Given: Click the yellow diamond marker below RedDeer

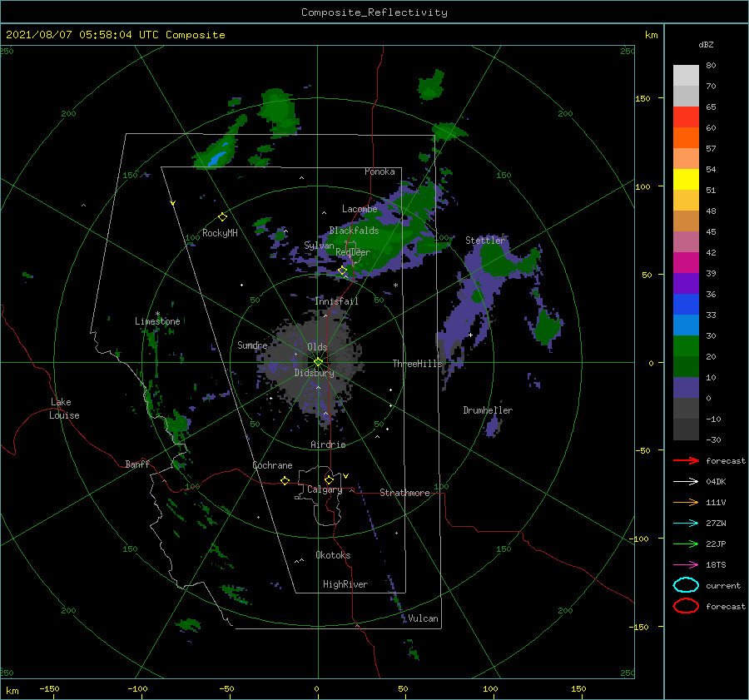Looking at the screenshot, I should 343,271.
